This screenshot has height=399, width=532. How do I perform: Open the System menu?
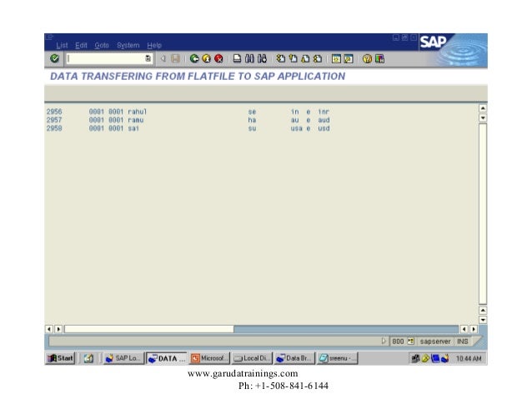coord(128,45)
